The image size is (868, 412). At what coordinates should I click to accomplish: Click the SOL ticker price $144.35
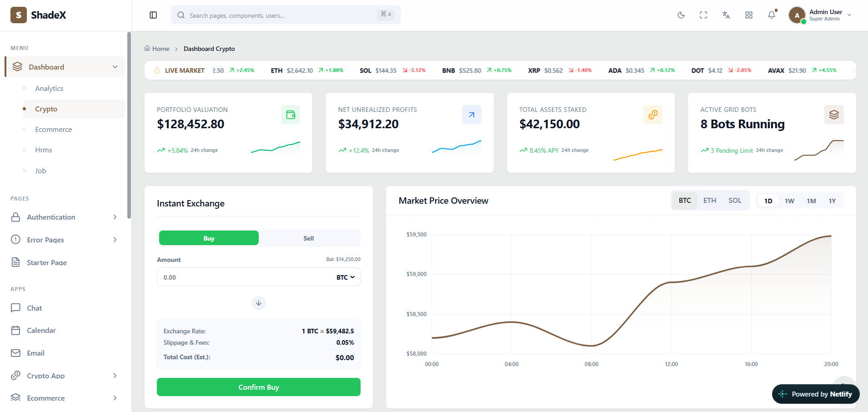[386, 70]
